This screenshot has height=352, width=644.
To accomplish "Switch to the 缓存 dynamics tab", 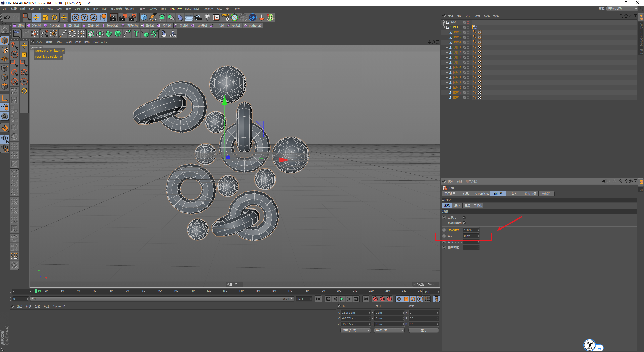I will click(457, 206).
